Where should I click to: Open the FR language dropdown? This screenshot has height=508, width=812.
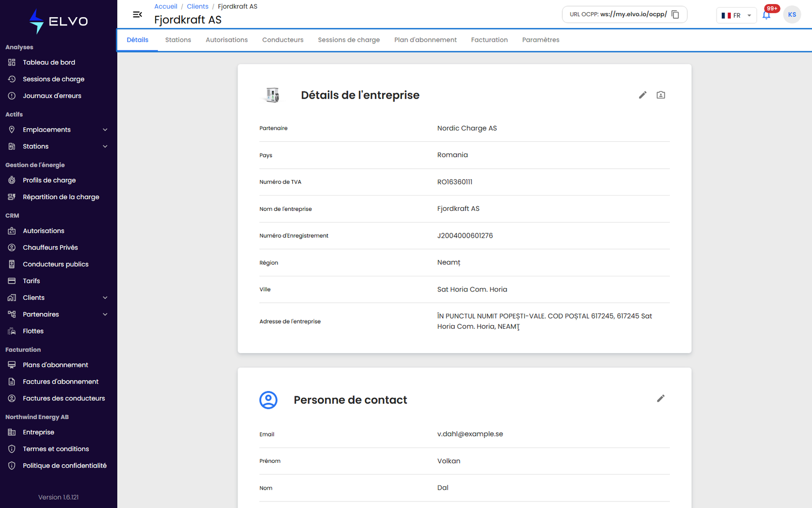736,15
